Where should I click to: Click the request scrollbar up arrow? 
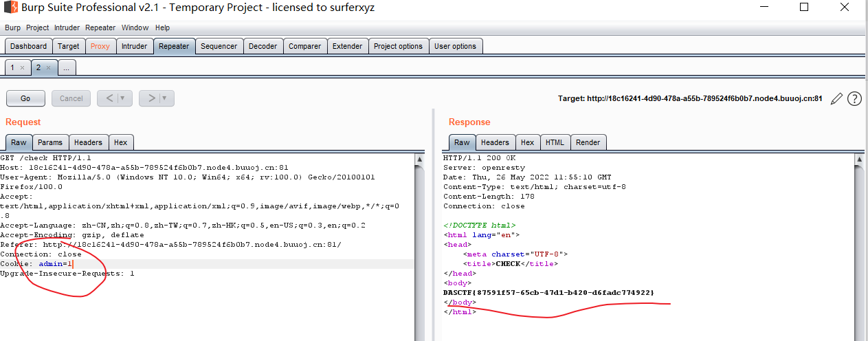[420, 159]
